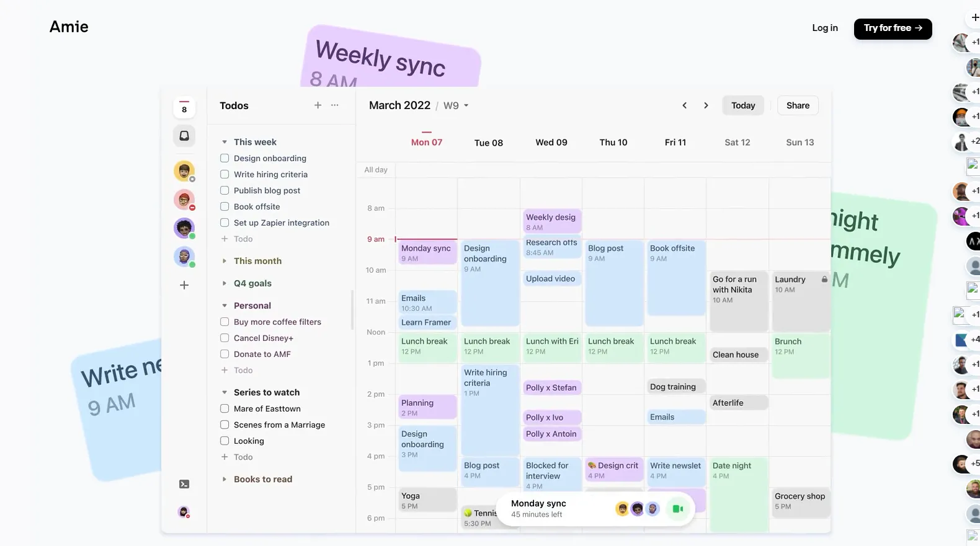Open the terminal command icon

(184, 484)
